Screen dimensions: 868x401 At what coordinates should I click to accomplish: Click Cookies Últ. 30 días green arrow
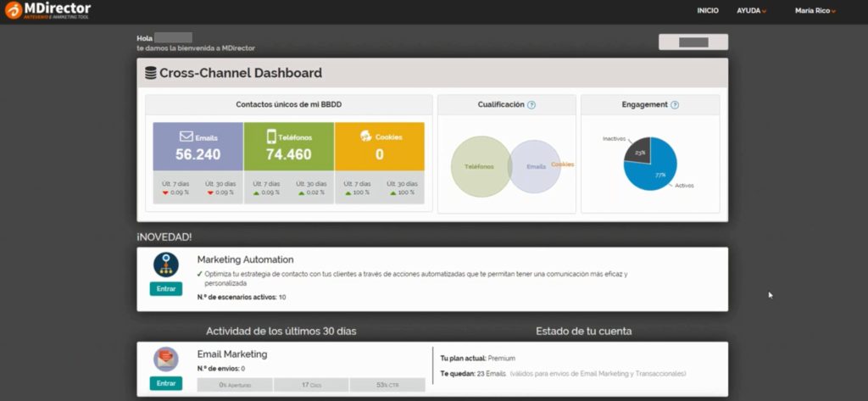tap(393, 192)
